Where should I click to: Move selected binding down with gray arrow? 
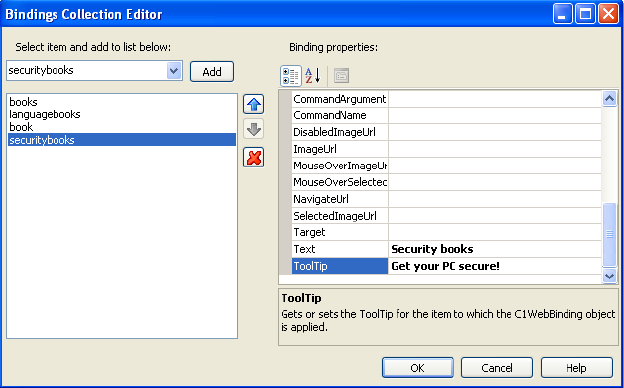point(254,129)
